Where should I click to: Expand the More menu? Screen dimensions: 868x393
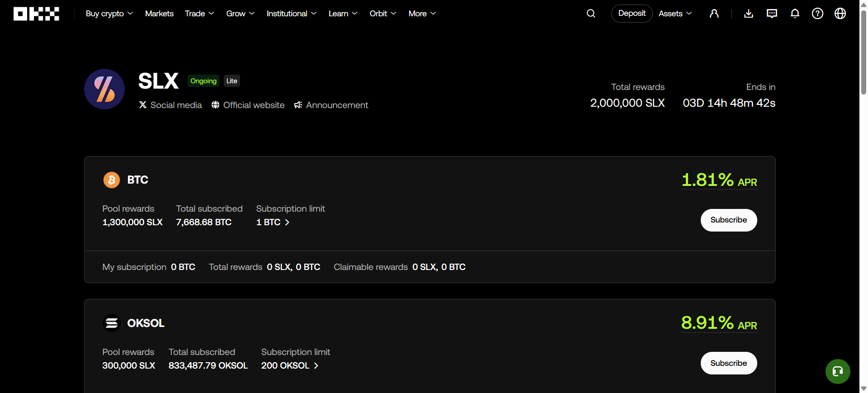[x=422, y=14]
